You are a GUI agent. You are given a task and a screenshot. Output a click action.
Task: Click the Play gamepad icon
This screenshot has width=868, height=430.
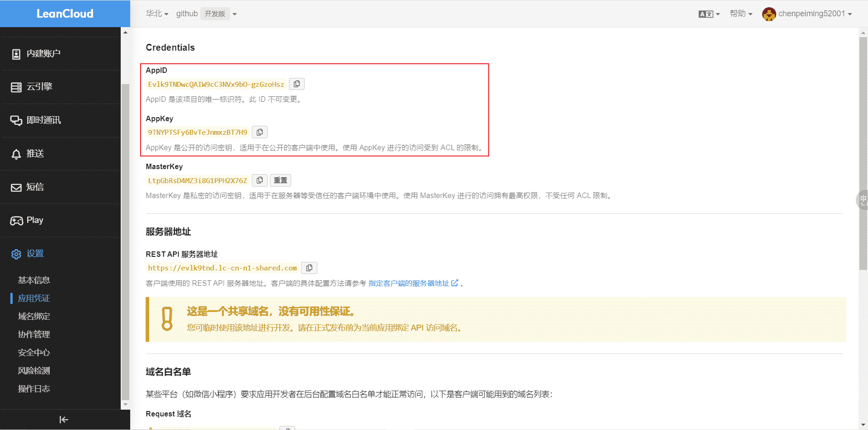pos(17,221)
